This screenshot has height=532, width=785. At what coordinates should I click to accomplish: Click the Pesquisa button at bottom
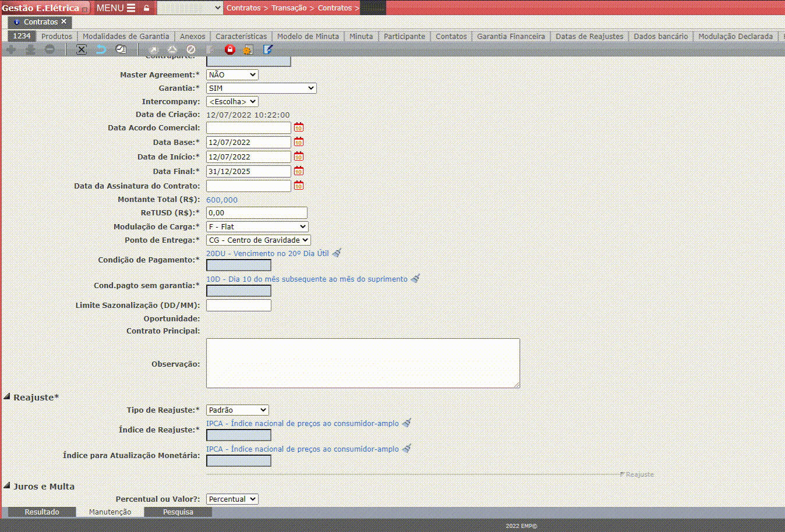[x=178, y=512]
